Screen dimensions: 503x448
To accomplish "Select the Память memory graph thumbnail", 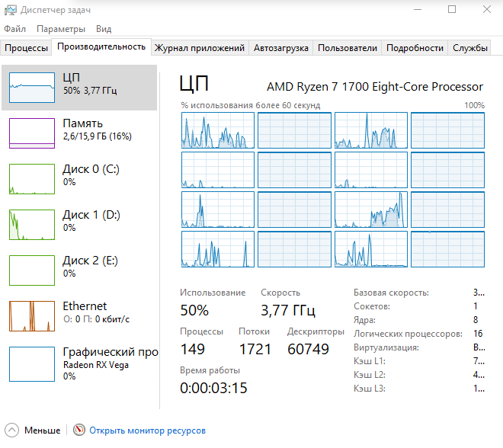I will (x=32, y=133).
